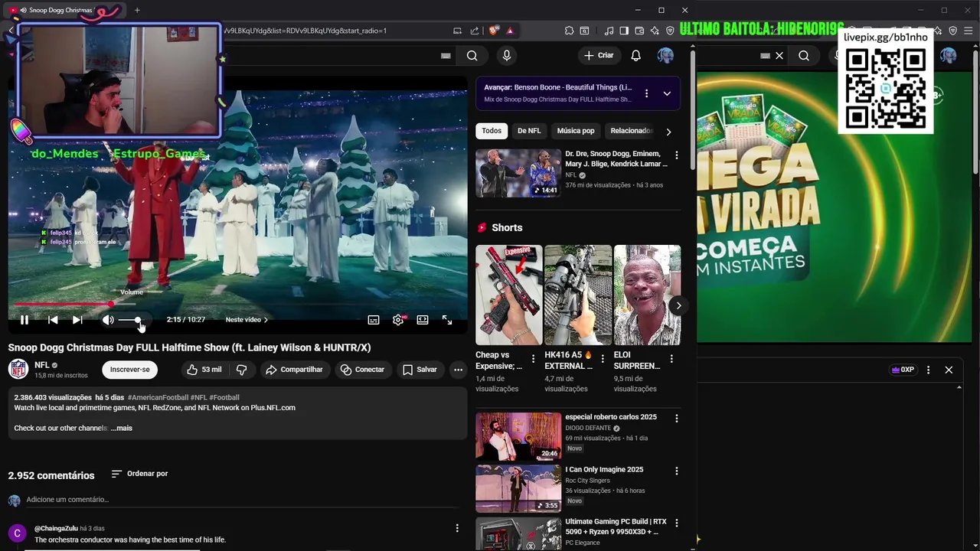The width and height of the screenshot is (980, 551).
Task: Open the 'HK416 A5' short thumbnail
Action: coord(578,295)
